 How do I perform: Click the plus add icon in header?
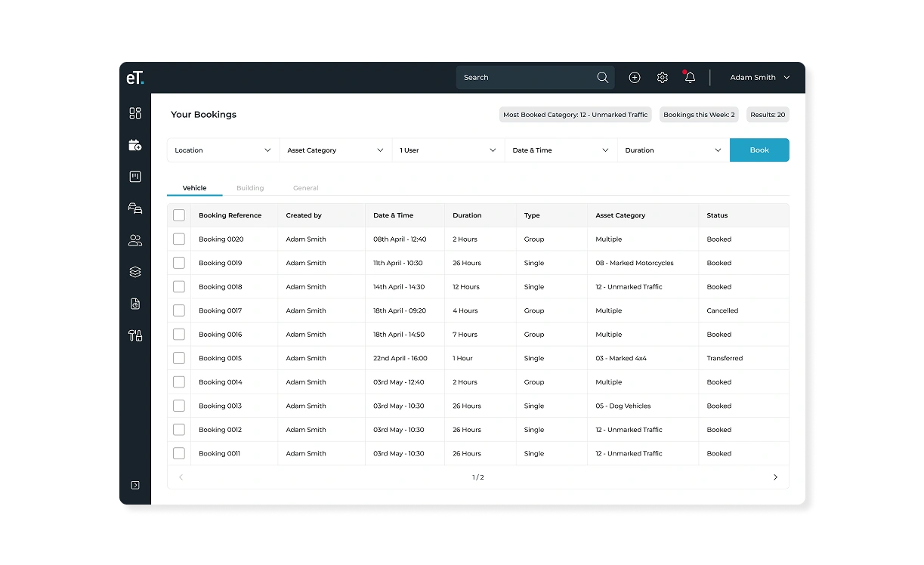(635, 78)
